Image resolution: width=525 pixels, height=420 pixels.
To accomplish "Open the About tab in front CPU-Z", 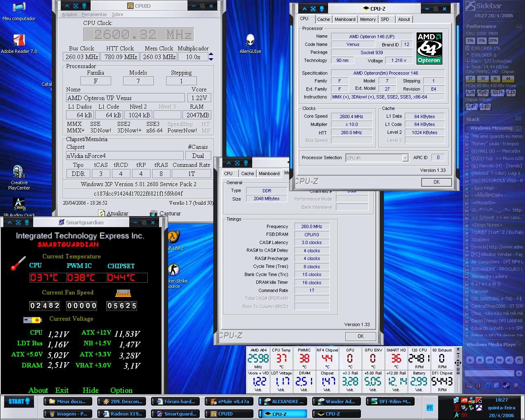I will pyautogui.click(x=404, y=19).
